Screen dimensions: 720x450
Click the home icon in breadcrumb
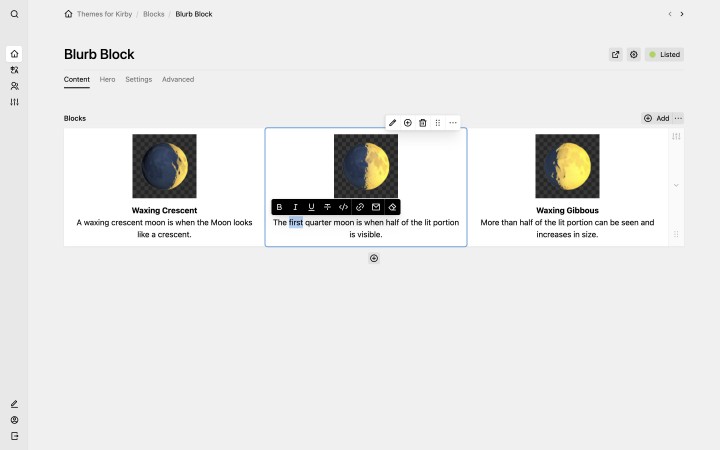click(x=68, y=14)
